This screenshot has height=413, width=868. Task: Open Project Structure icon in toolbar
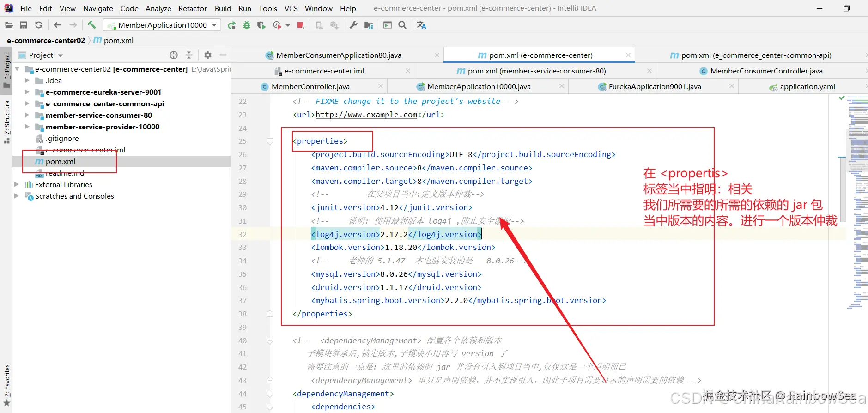coord(369,25)
